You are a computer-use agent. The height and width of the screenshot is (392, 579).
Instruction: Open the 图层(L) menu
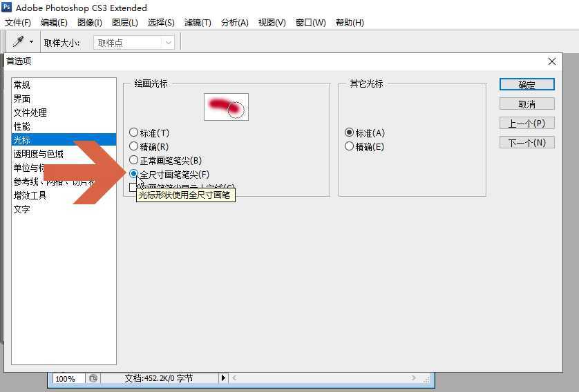click(125, 23)
